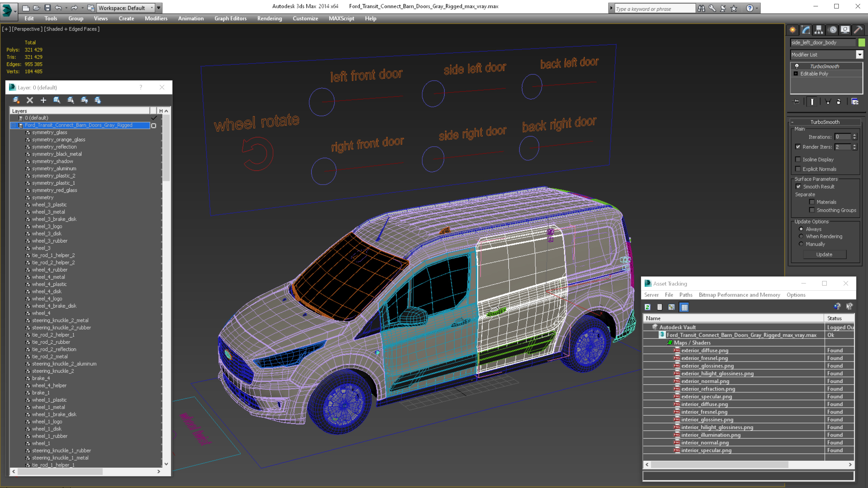This screenshot has width=868, height=488.
Task: Open the Motion command panel tab
Action: click(x=832, y=30)
